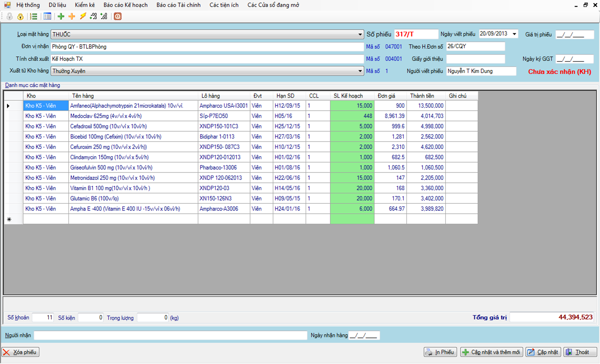Screen dimensions: 600x364
Task: Click the Trọng lượng field
Action: click(x=153, y=318)
